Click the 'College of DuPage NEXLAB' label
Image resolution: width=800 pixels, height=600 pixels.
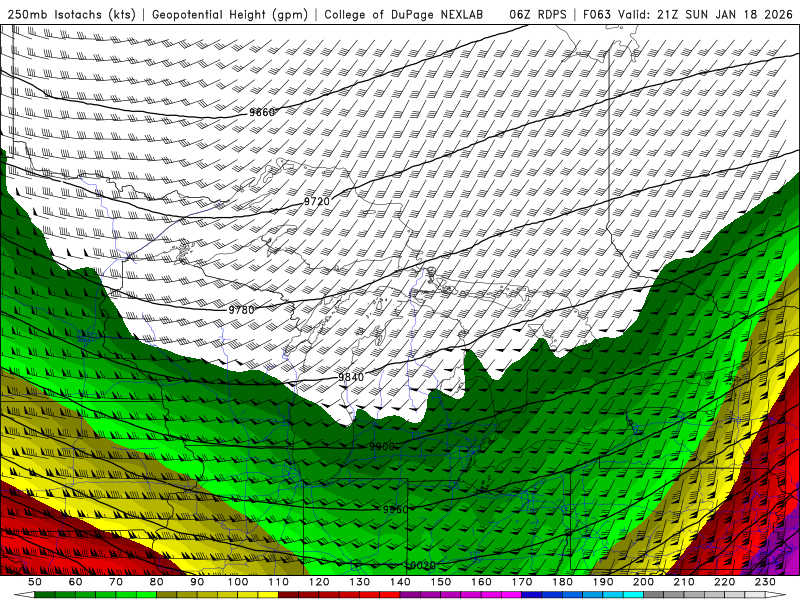click(x=404, y=14)
